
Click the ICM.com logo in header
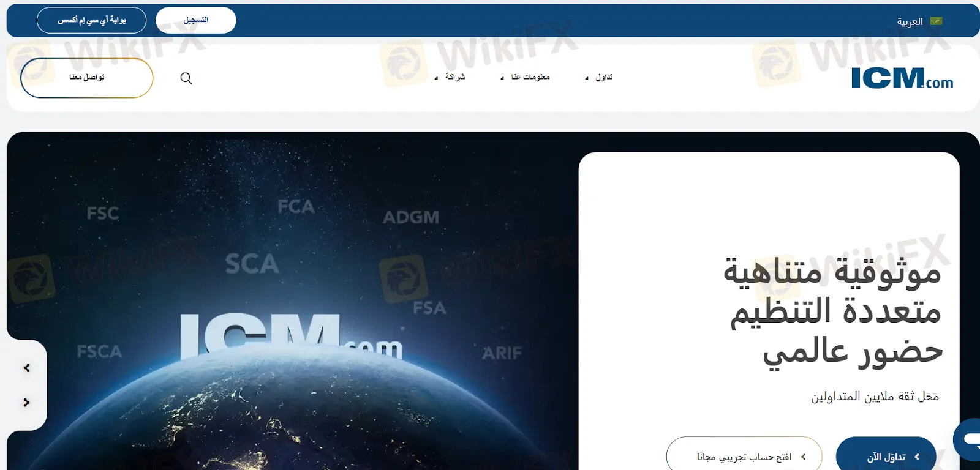(902, 78)
